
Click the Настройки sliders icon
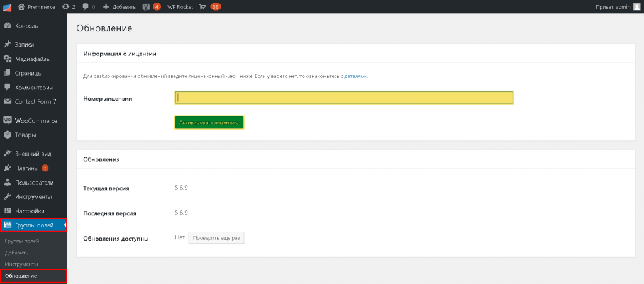click(7, 211)
